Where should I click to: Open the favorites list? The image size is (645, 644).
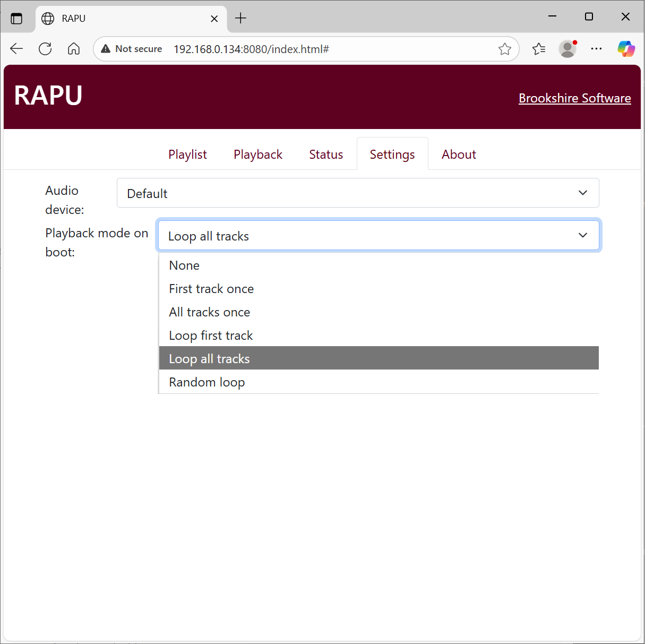coord(539,49)
